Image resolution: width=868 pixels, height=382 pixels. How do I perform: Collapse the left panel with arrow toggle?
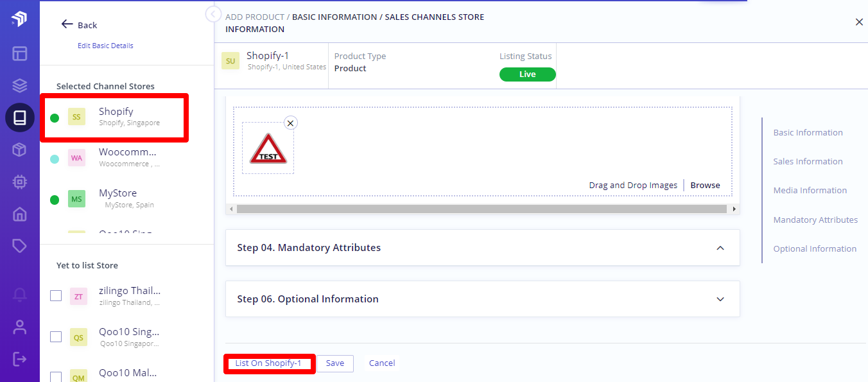[213, 13]
